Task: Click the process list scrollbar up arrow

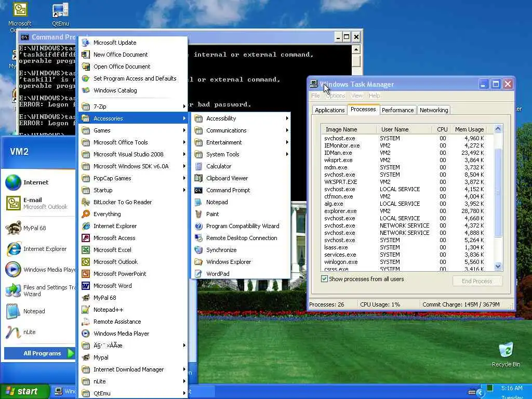Action: click(x=498, y=129)
